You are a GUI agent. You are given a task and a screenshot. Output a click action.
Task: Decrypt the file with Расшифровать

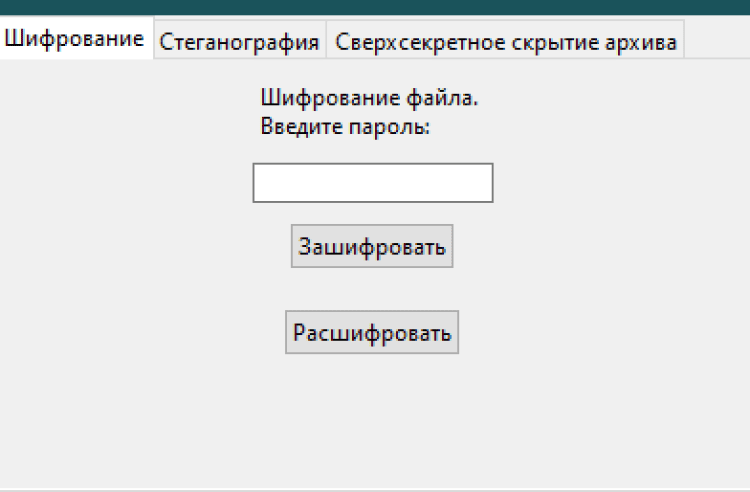click(372, 333)
